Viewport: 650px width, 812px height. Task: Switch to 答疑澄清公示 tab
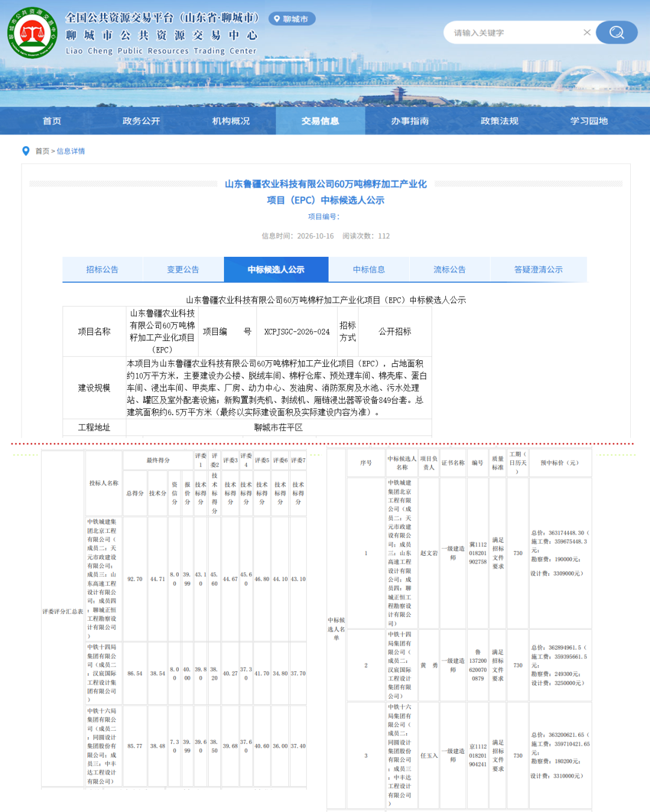pos(539,269)
